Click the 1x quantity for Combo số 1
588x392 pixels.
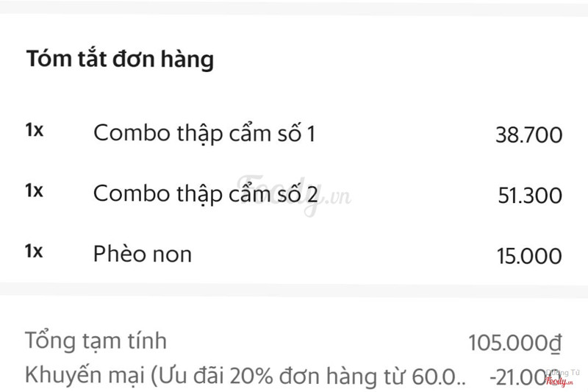(x=34, y=131)
